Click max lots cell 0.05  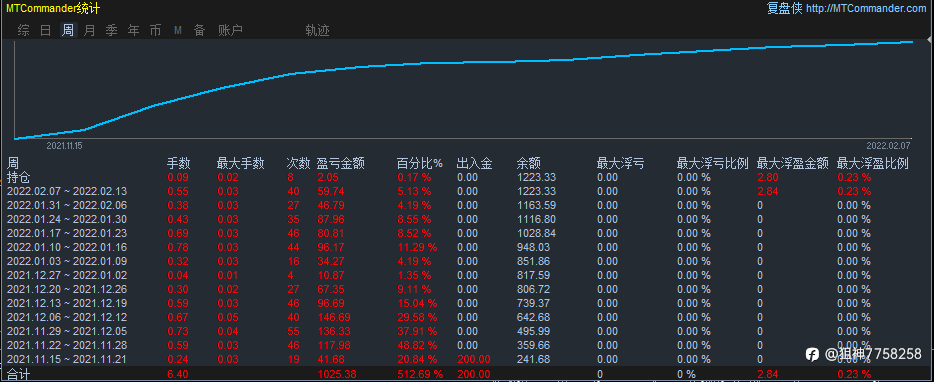pos(228,317)
